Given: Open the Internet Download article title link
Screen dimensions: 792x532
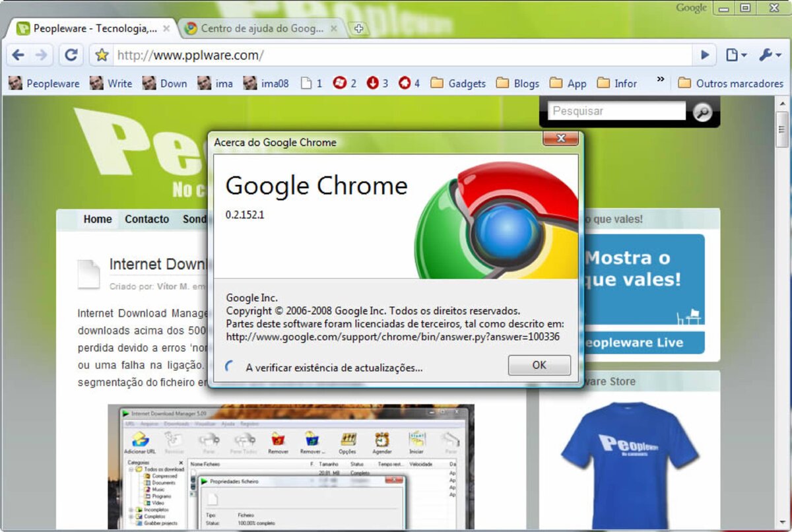Looking at the screenshot, I should click(158, 264).
